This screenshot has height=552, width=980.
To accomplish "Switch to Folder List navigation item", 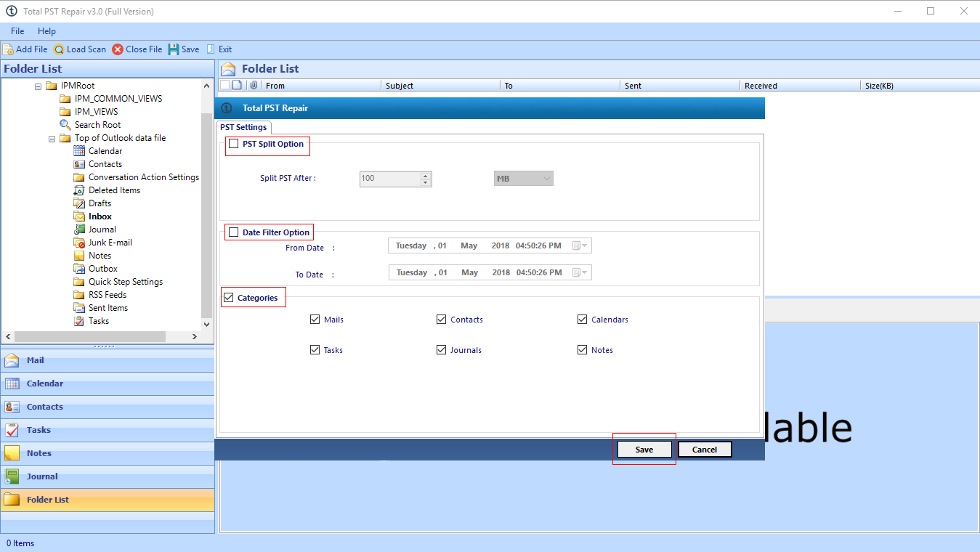I will point(108,500).
